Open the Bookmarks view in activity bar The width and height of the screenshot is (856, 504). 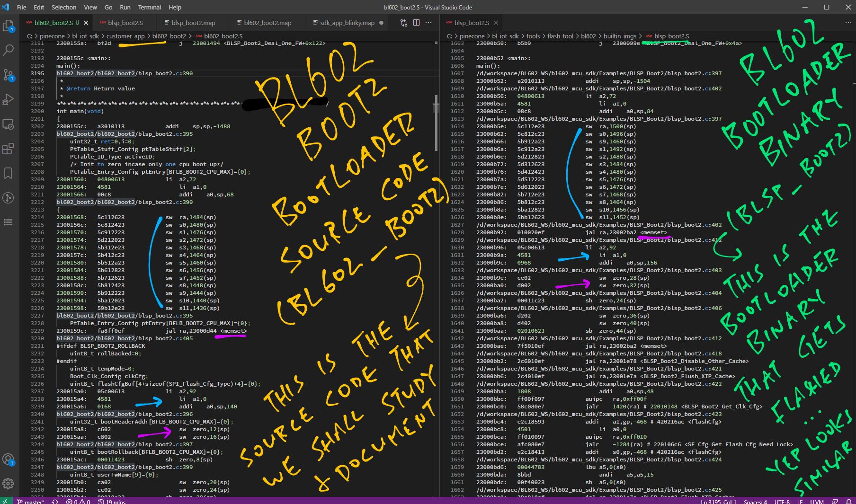pos(8,173)
